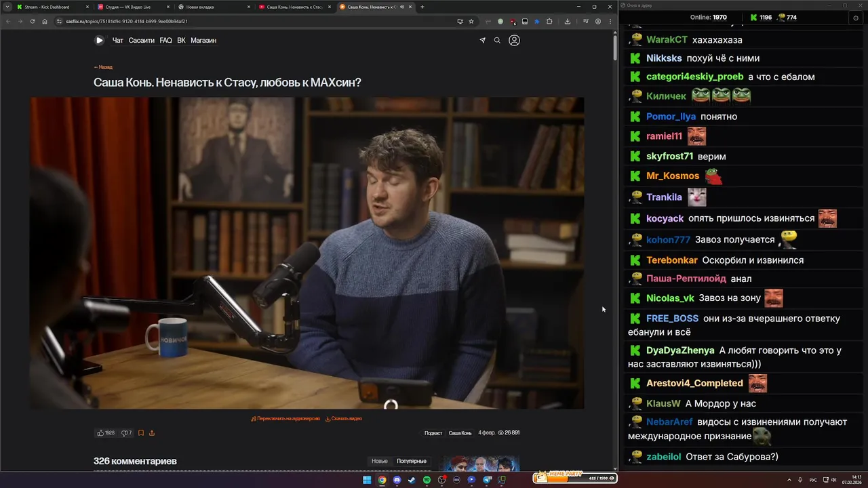
Task: Go back via Назад link
Action: pyautogui.click(x=103, y=67)
